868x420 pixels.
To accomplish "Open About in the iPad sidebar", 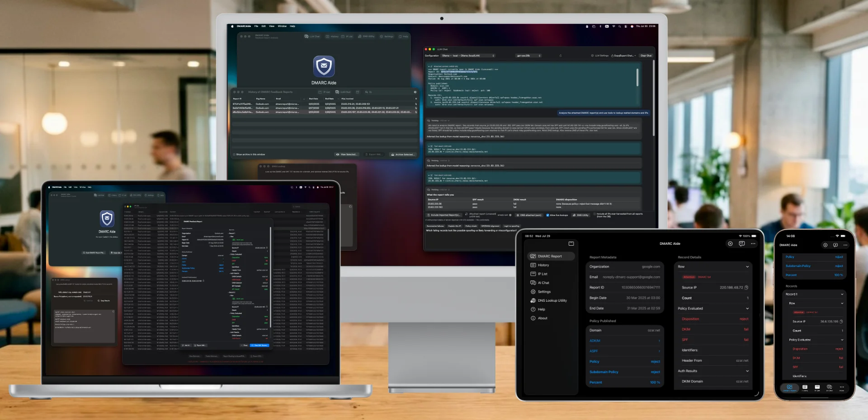I will click(x=539, y=318).
